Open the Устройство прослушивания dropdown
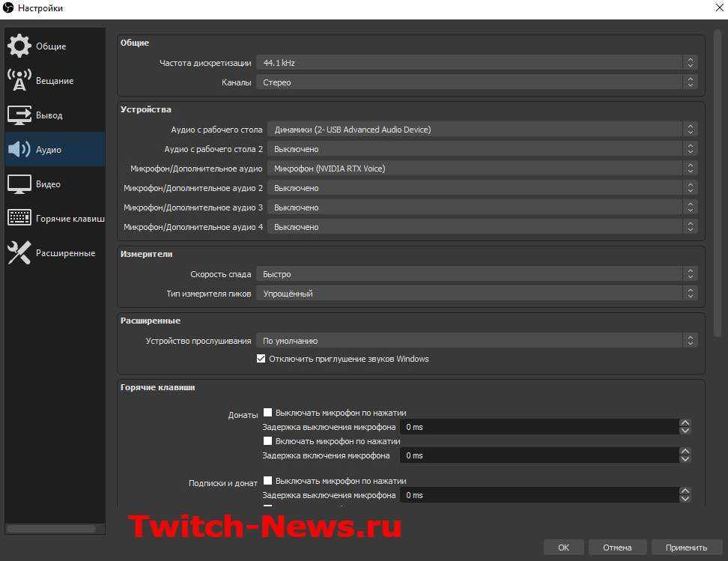Image resolution: width=728 pixels, height=561 pixels. [476, 341]
